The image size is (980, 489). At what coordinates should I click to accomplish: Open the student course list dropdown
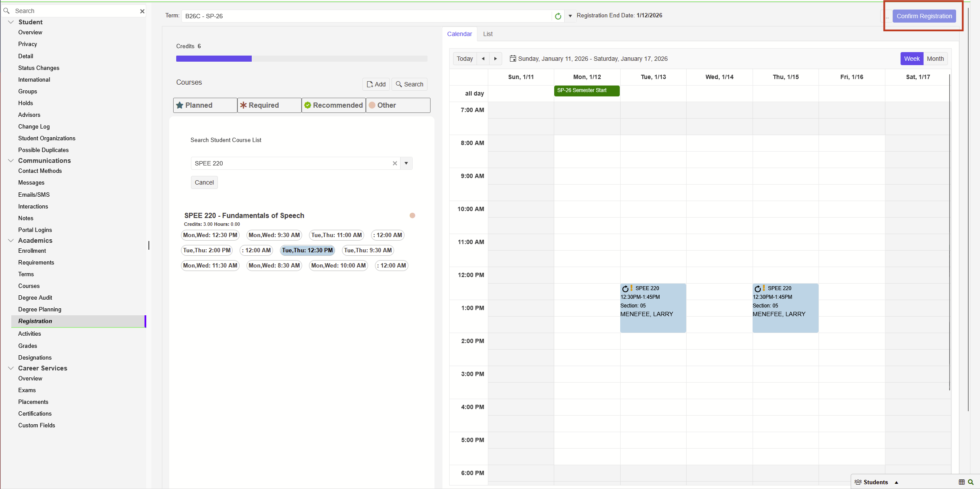(x=406, y=163)
